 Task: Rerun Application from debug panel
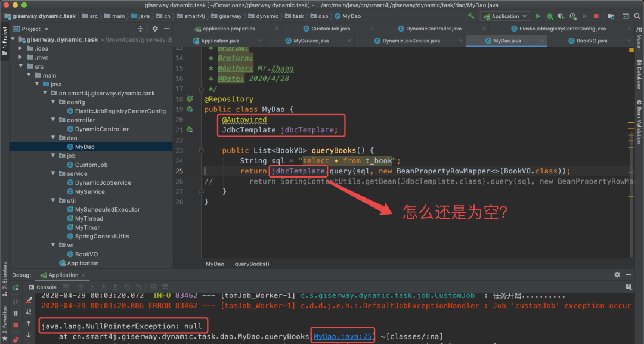pos(16,287)
